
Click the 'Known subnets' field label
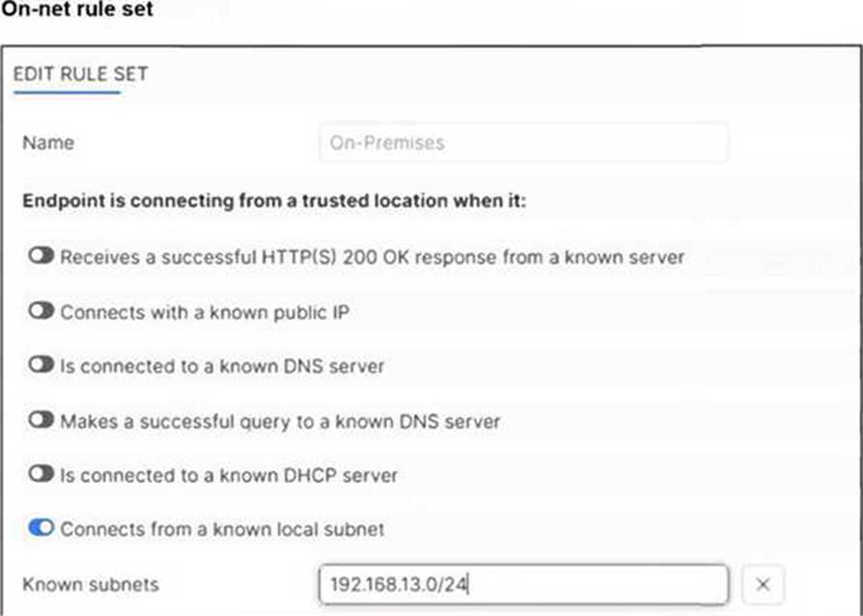[91, 584]
